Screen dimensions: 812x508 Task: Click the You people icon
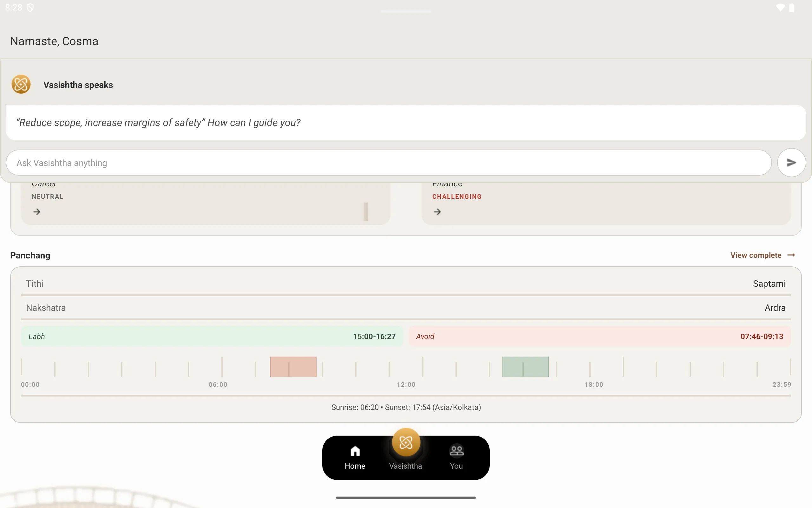pos(456,451)
